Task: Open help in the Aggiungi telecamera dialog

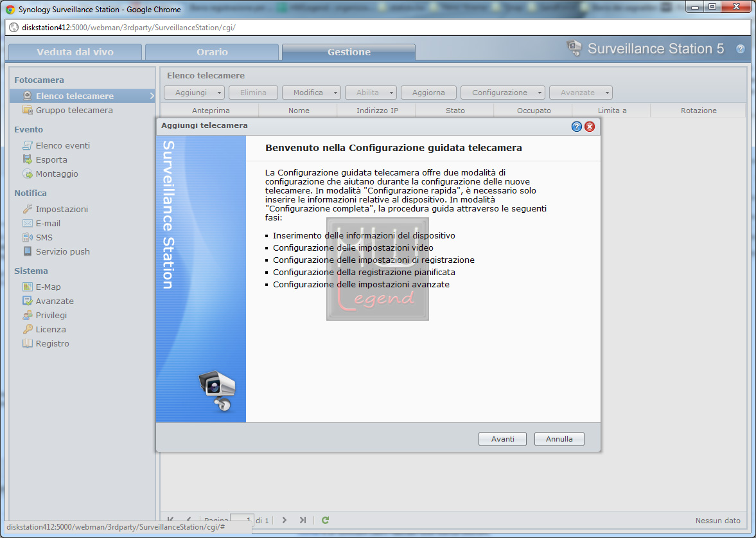Action: [x=577, y=127]
